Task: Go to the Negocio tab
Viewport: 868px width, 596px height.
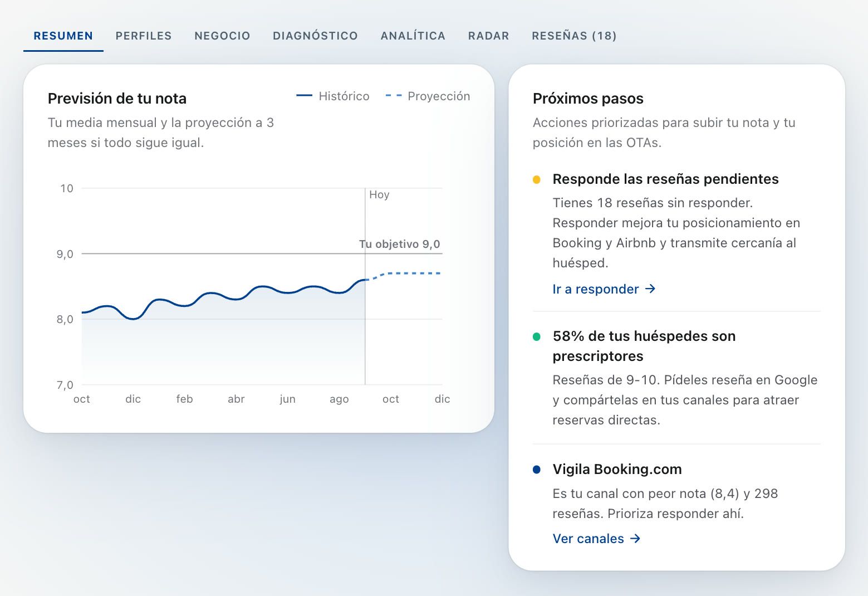Action: tap(222, 36)
